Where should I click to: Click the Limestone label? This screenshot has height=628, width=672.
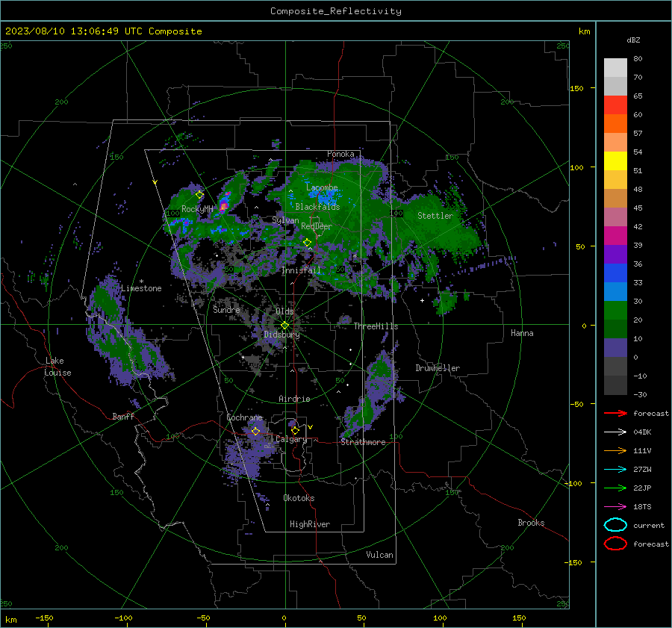[x=141, y=288]
